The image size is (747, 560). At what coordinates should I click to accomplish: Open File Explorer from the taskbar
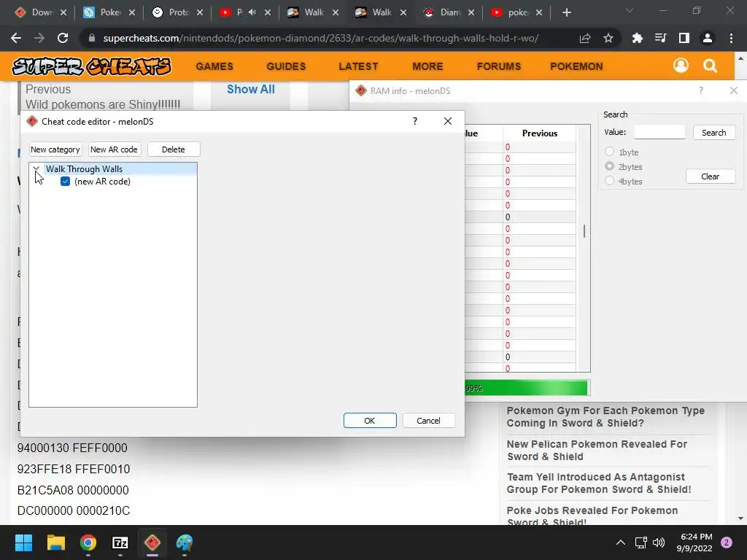click(55, 542)
